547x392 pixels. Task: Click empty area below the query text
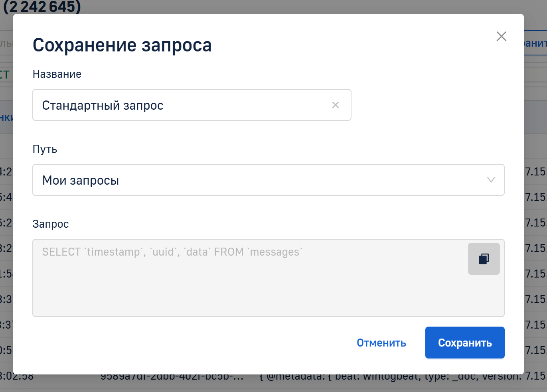247,295
